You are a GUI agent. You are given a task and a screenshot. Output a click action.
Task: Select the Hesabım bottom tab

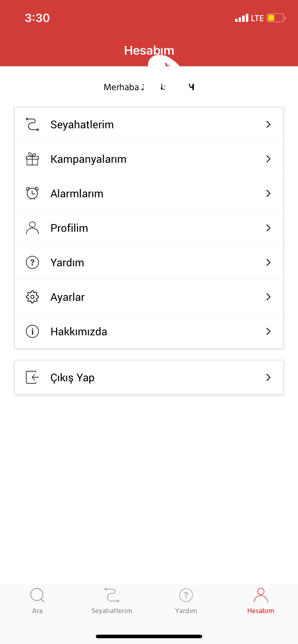261,601
